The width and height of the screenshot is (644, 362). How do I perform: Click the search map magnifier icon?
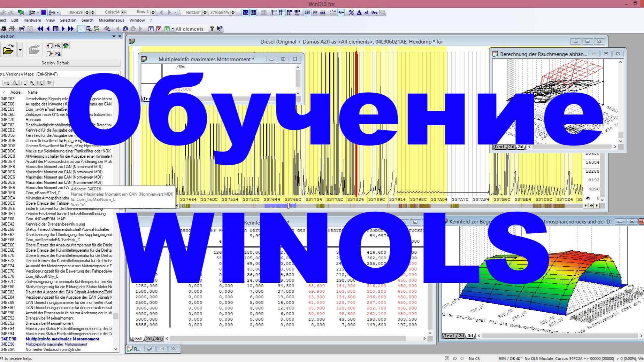(89, 29)
